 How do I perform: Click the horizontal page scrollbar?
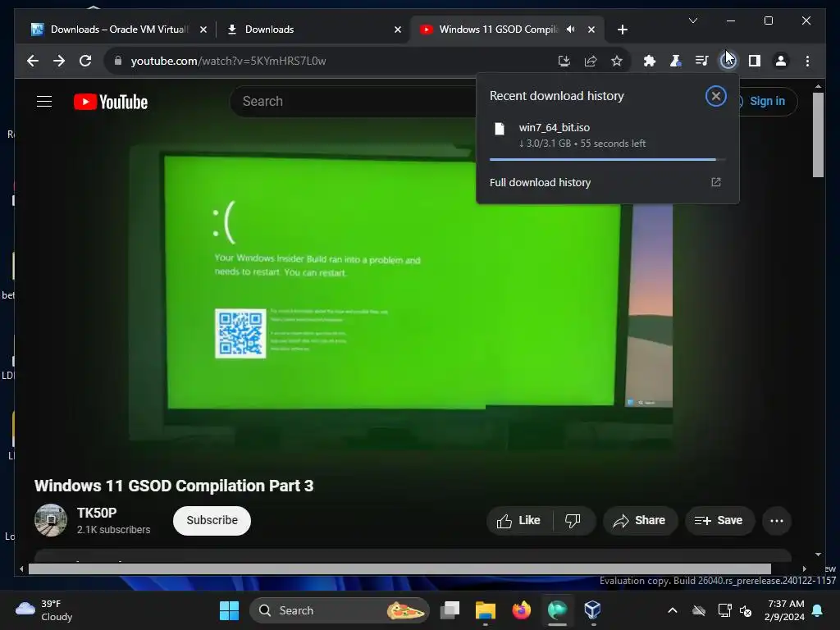[x=399, y=569]
